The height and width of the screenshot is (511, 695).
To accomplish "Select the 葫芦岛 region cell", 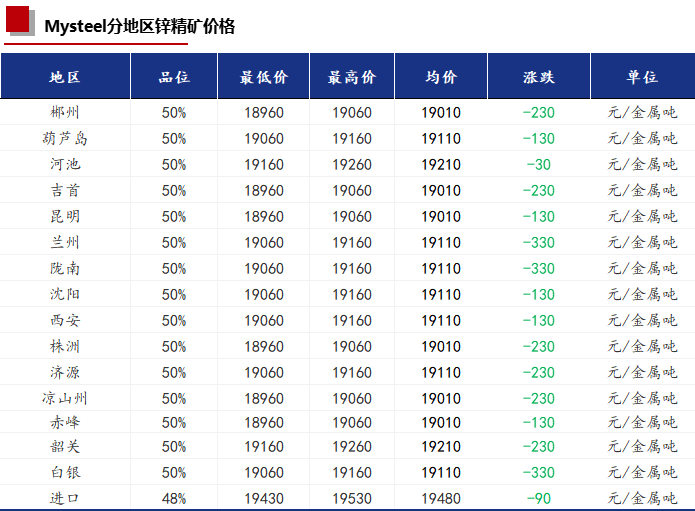I will click(x=65, y=139).
